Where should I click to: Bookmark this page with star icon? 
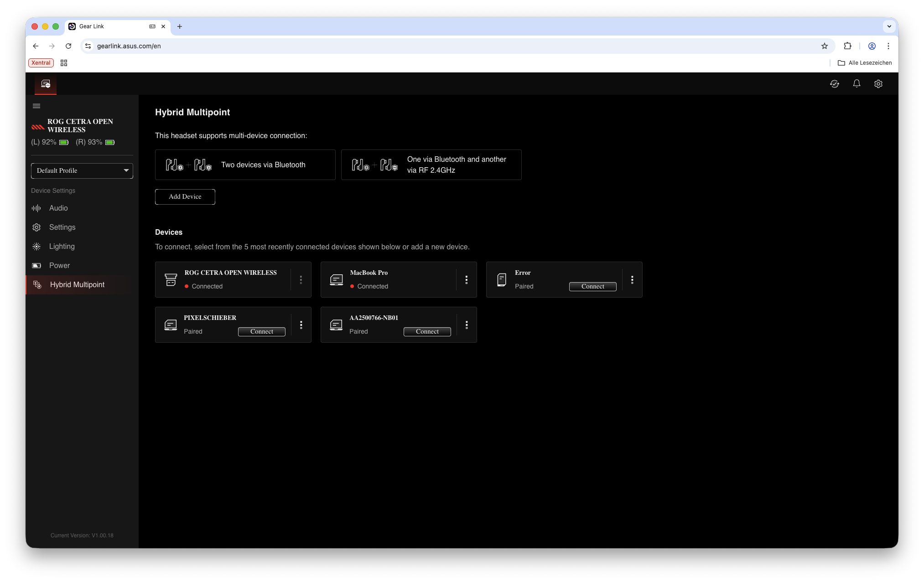(824, 46)
